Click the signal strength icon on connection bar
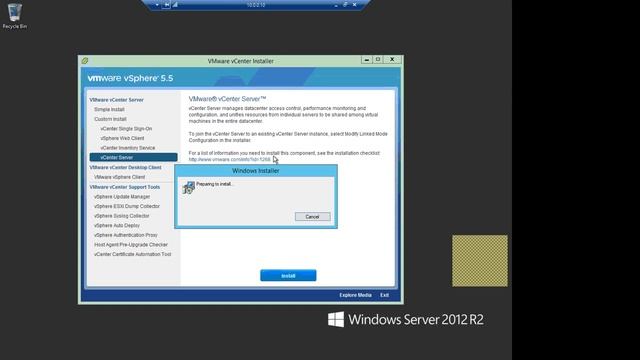Viewport: 640px width, 360px height. (175, 5)
